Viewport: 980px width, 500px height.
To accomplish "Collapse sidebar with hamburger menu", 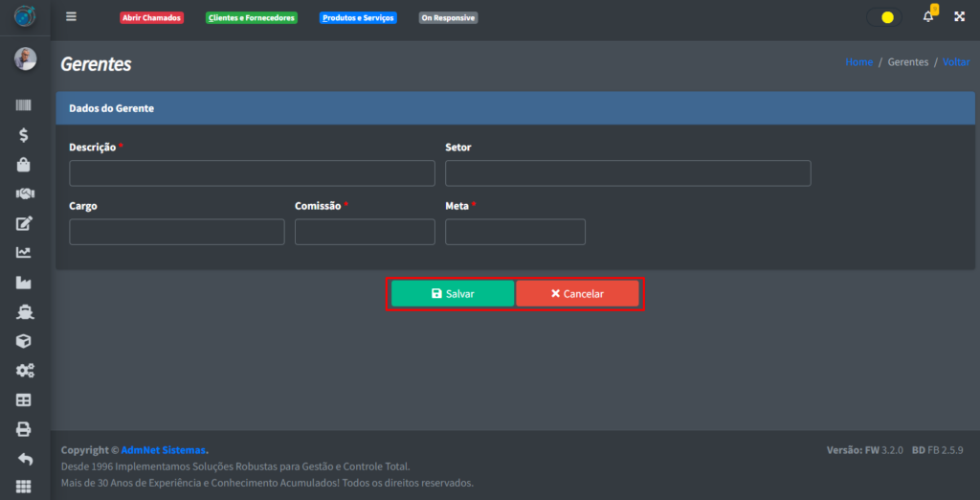I will point(71,17).
